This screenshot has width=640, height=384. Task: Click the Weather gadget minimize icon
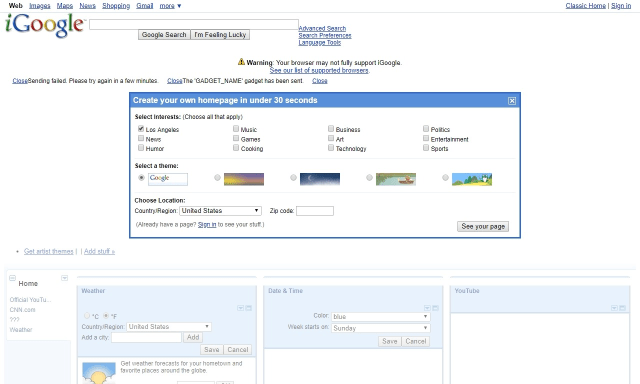[x=249, y=308]
